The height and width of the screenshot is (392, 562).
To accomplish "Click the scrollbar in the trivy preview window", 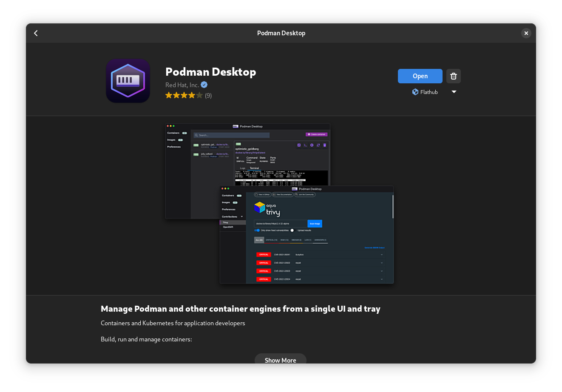I will tap(393, 206).
